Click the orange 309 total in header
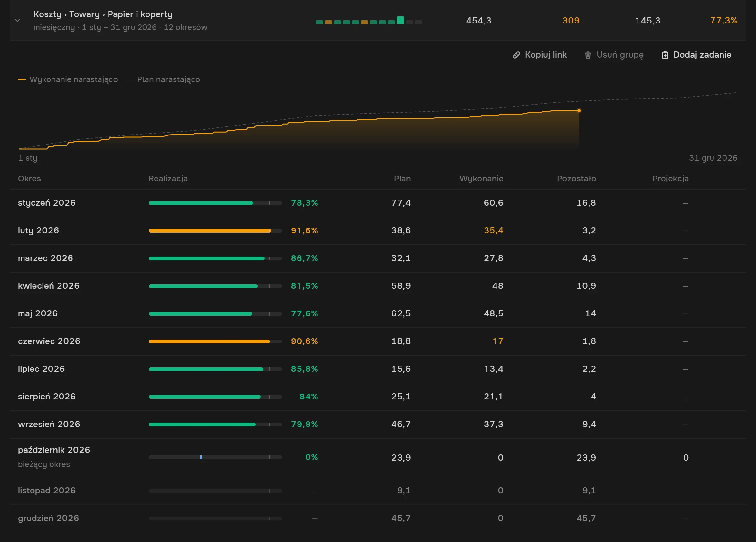This screenshot has height=542, width=756. coord(571,20)
